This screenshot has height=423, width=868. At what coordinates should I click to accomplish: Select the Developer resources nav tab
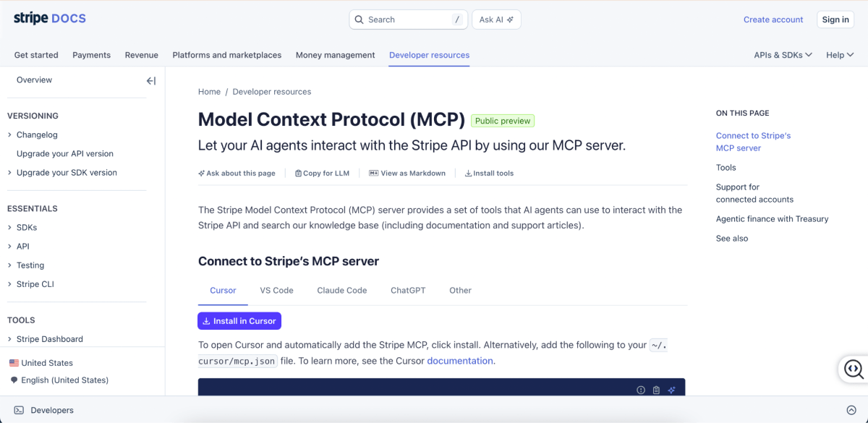point(429,55)
